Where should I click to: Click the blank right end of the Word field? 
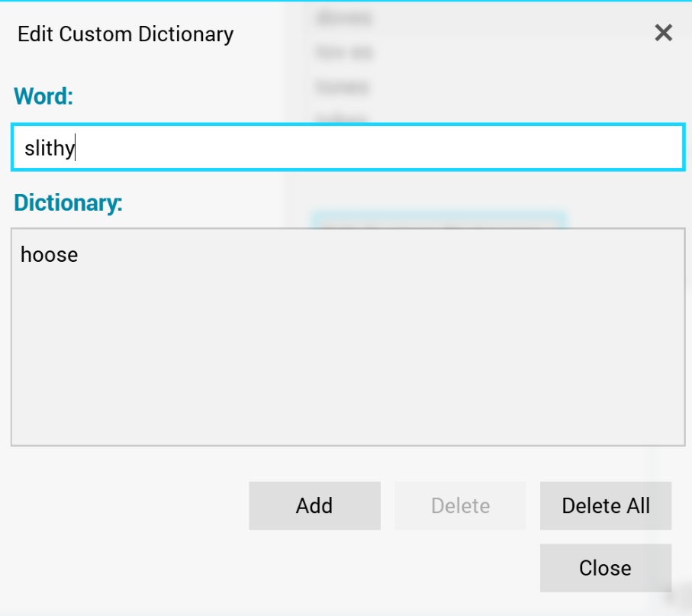[610, 147]
